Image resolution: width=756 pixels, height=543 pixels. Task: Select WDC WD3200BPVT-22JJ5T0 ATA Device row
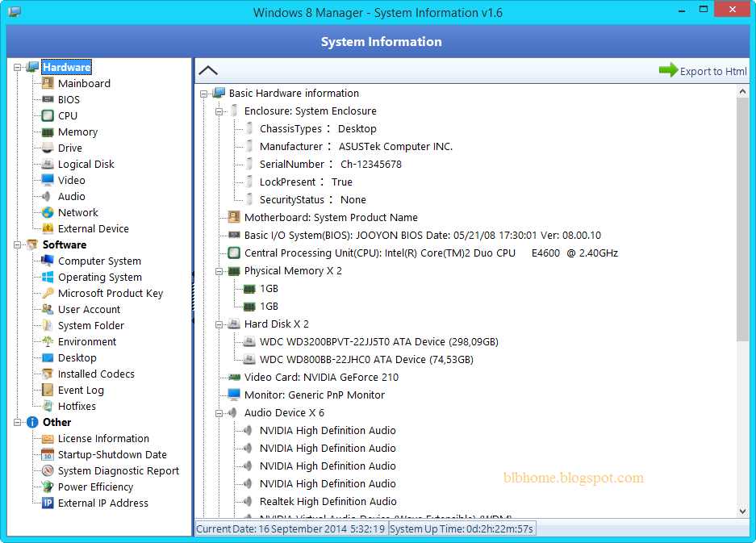(x=379, y=342)
